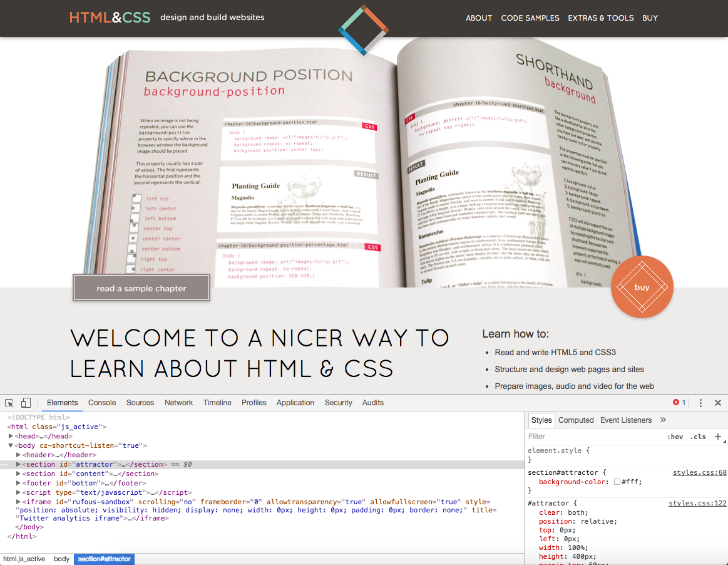
Task: Click the read a sample chapter button
Action: coord(141,288)
